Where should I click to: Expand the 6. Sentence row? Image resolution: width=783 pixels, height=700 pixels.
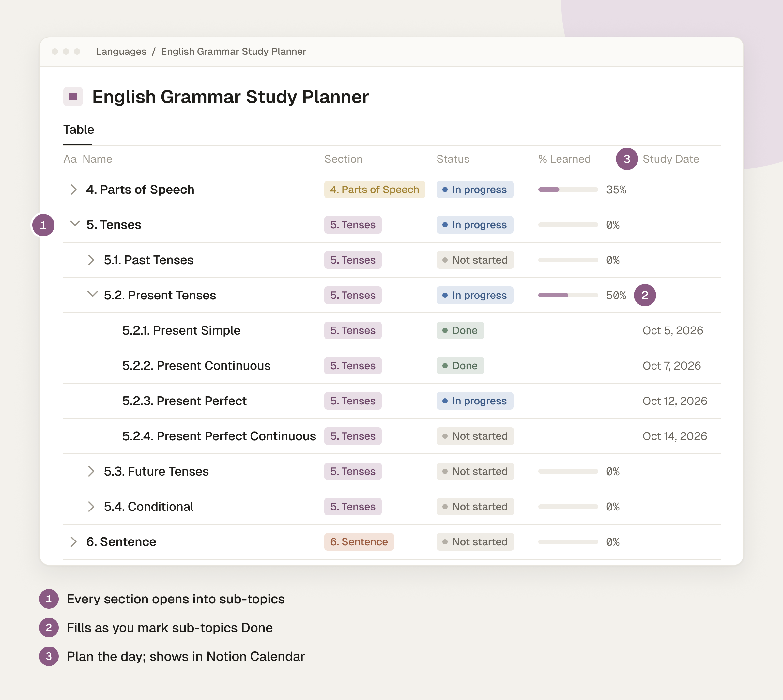pyautogui.click(x=73, y=542)
